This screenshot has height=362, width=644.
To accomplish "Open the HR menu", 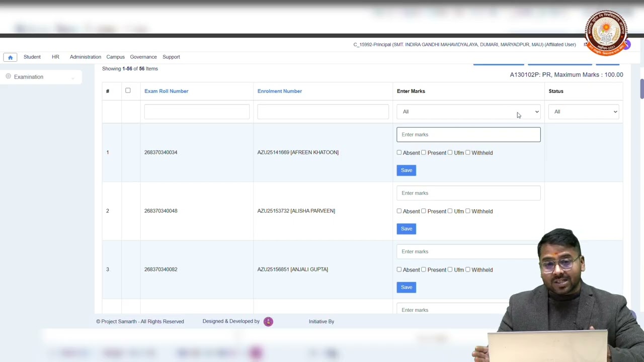I will pos(55,57).
